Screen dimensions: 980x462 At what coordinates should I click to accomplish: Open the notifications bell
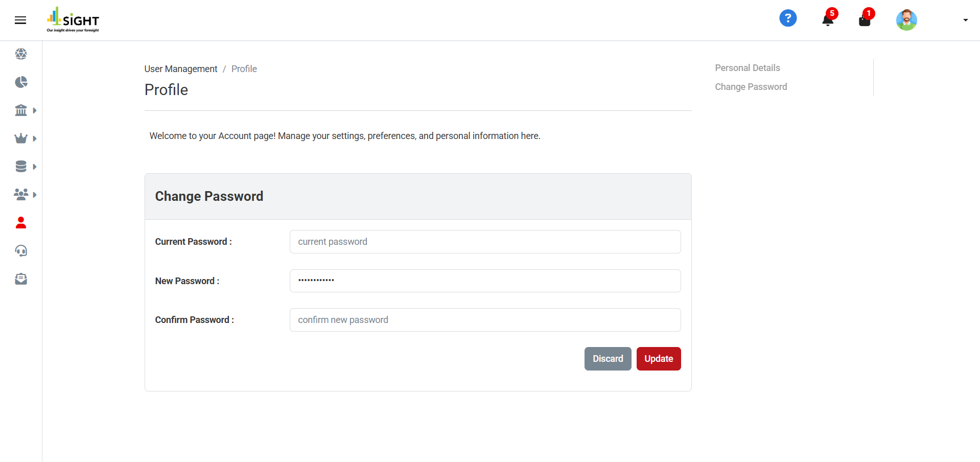(828, 20)
